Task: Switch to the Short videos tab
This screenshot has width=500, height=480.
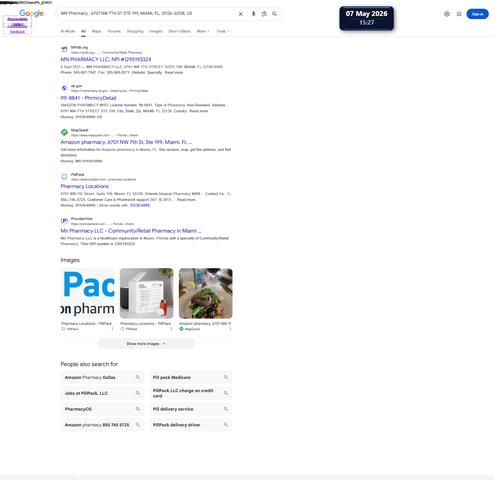Action: [179, 31]
